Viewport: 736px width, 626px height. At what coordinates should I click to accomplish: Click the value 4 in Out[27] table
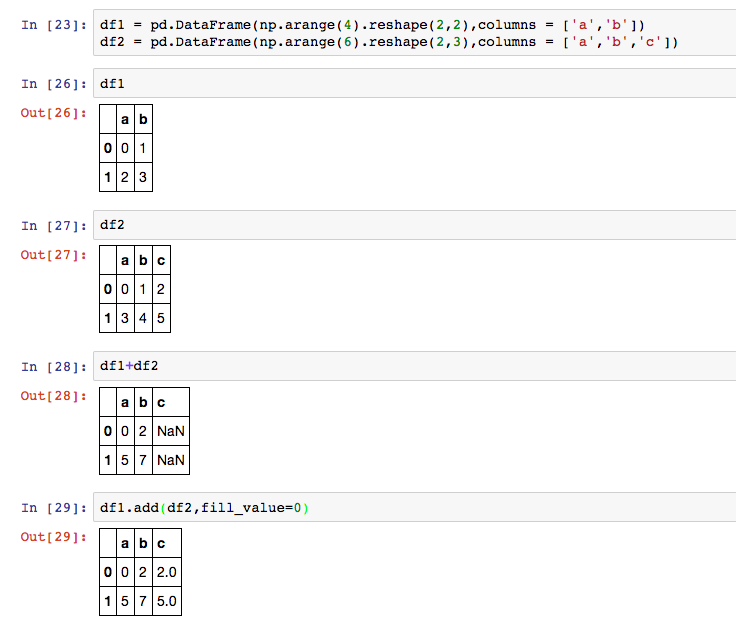coord(143,319)
